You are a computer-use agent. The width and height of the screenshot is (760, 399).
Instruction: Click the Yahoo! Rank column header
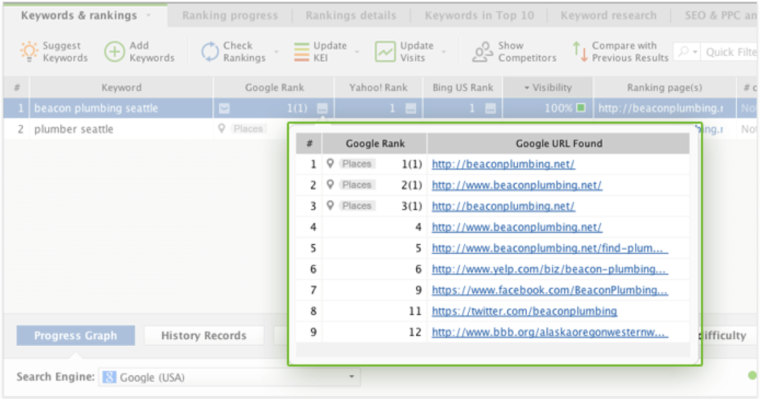(378, 87)
